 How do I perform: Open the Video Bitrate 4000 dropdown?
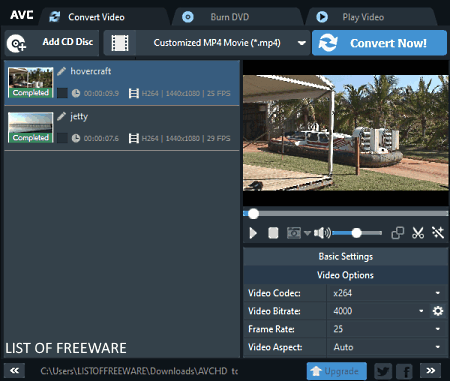click(x=378, y=311)
